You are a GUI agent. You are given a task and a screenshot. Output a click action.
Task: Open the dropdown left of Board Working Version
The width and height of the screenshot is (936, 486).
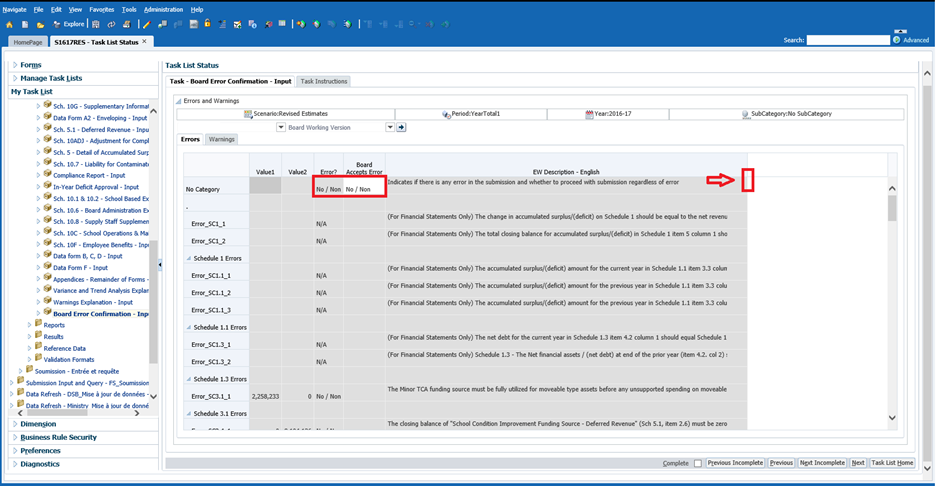pyautogui.click(x=281, y=127)
